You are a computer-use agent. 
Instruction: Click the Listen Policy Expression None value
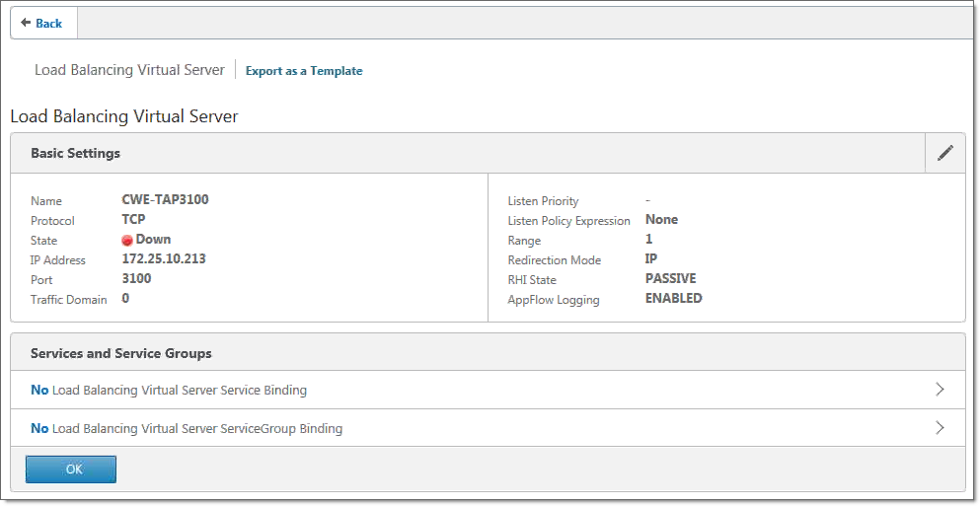pos(661,219)
